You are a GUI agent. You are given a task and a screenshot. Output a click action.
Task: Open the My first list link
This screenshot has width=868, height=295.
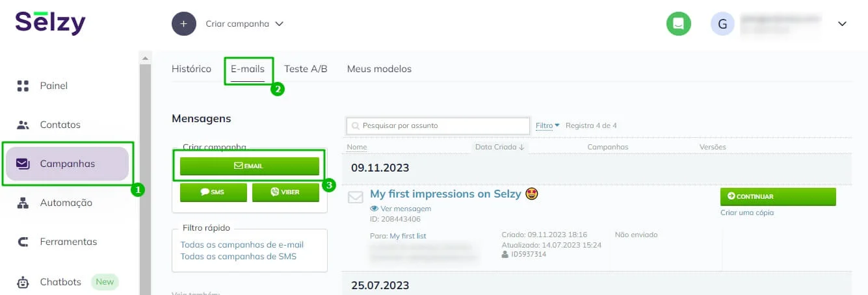408,236
